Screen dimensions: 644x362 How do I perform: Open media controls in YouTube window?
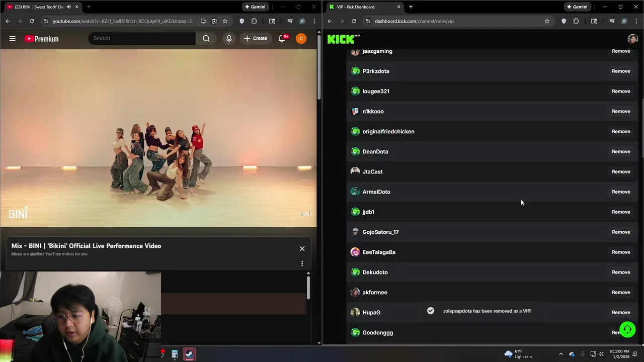click(290, 21)
